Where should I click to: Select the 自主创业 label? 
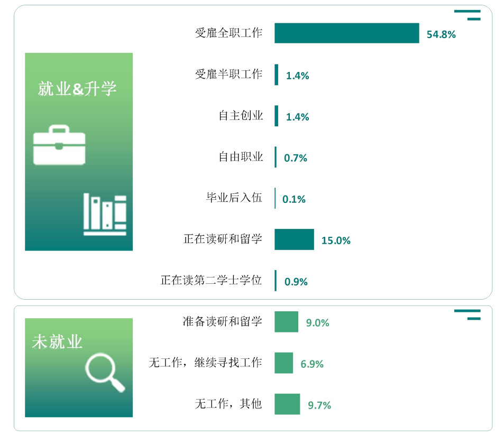tap(241, 115)
